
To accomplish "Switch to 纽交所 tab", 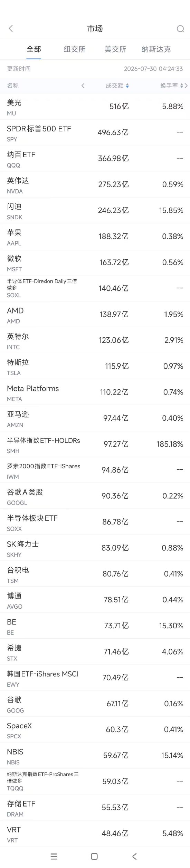I will click(x=75, y=49).
